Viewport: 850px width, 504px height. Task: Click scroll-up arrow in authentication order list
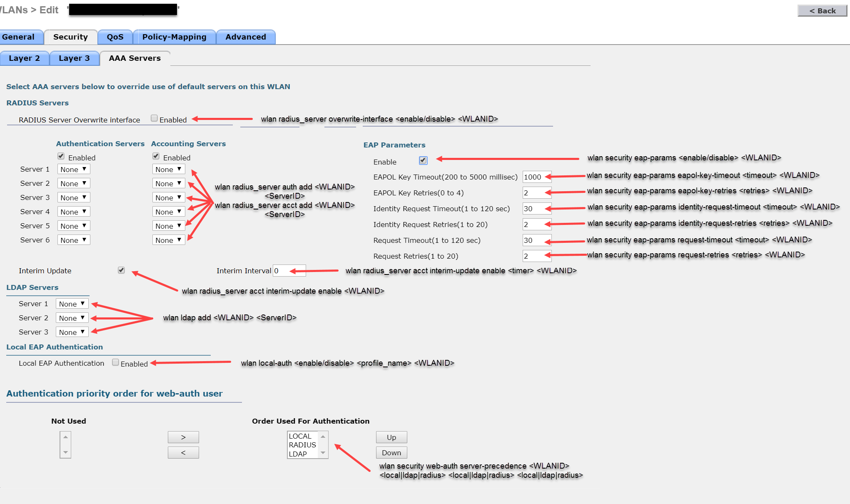click(x=323, y=437)
